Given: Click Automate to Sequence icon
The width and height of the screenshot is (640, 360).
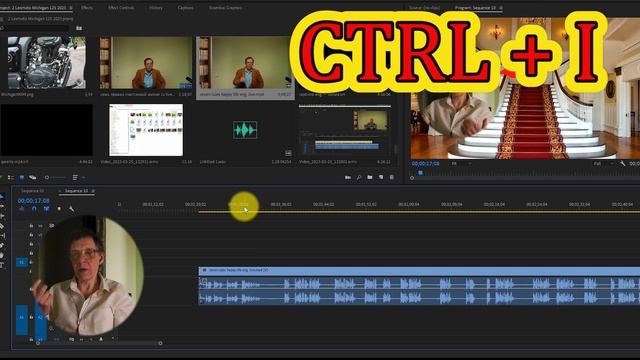Looking at the screenshot, I should (x=348, y=177).
